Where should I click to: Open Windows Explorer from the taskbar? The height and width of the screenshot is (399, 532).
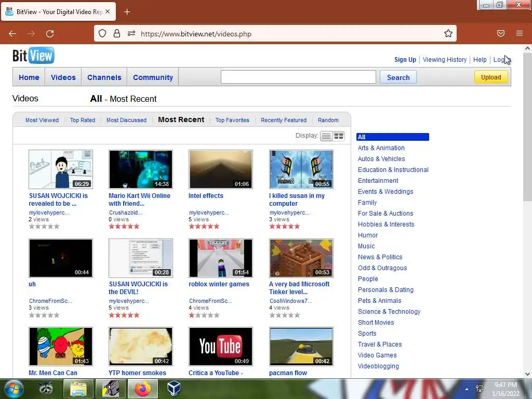tap(78, 389)
